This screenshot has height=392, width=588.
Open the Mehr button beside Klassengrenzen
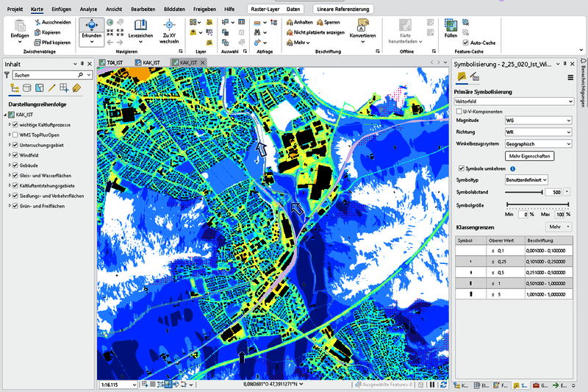pos(559,227)
